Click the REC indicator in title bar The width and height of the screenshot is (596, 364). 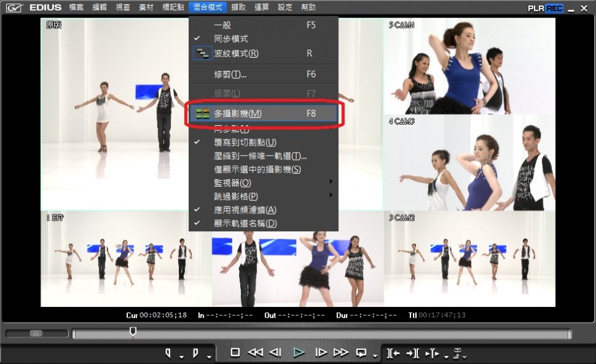[x=554, y=8]
